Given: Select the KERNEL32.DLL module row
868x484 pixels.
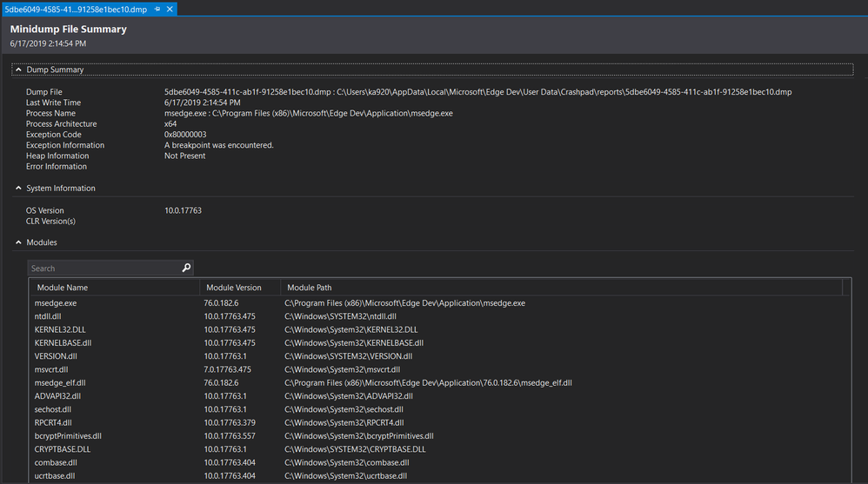Looking at the screenshot, I should pos(439,329).
